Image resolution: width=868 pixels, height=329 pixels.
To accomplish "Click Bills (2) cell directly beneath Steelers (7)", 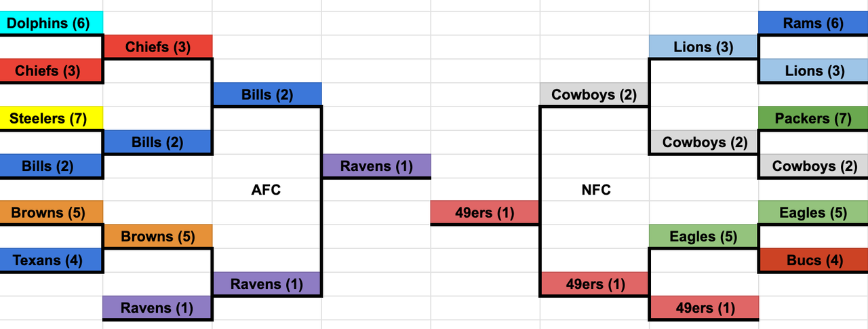I will tap(52, 166).
